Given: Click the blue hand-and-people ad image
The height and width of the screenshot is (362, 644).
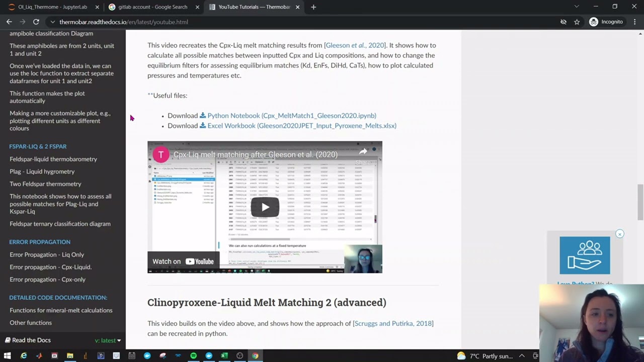Looking at the screenshot, I should [585, 255].
